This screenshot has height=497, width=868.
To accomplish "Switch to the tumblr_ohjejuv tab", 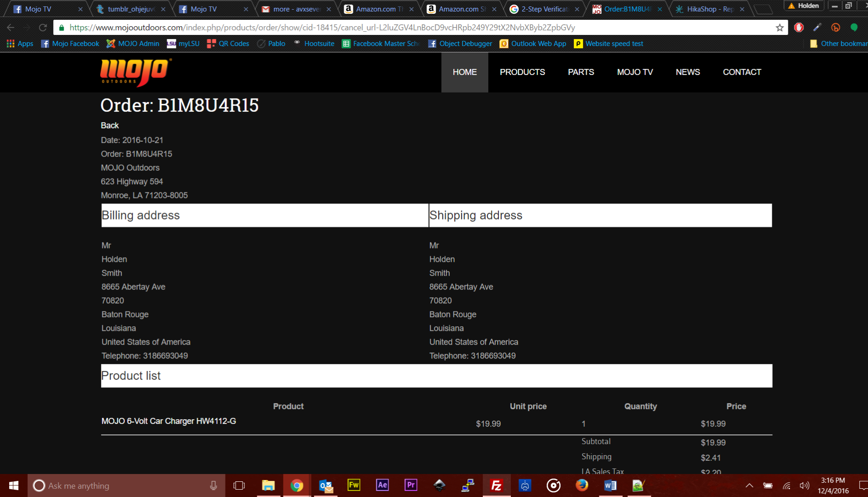I will click(x=131, y=9).
